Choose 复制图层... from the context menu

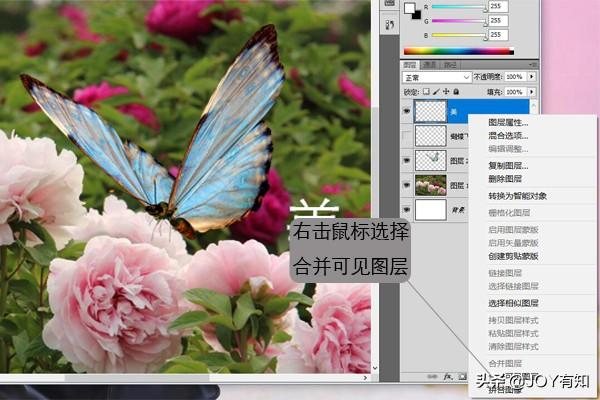click(508, 166)
